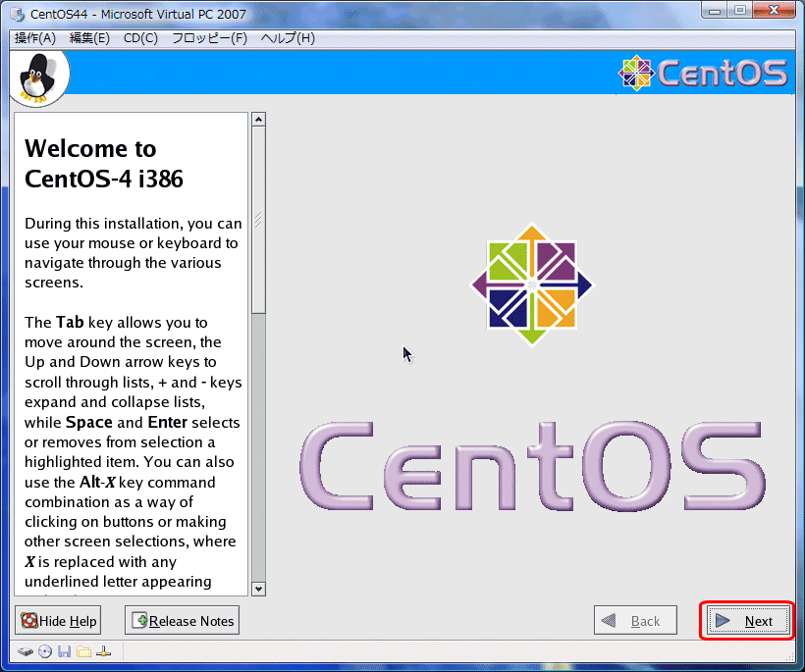Click the Virtual PC title bar icon
Screen dimensions: 805x672
(17, 15)
